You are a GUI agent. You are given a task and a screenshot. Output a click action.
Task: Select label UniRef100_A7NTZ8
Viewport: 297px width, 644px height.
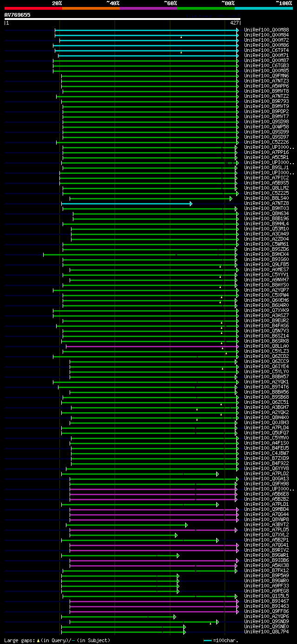pyautogui.click(x=266, y=204)
